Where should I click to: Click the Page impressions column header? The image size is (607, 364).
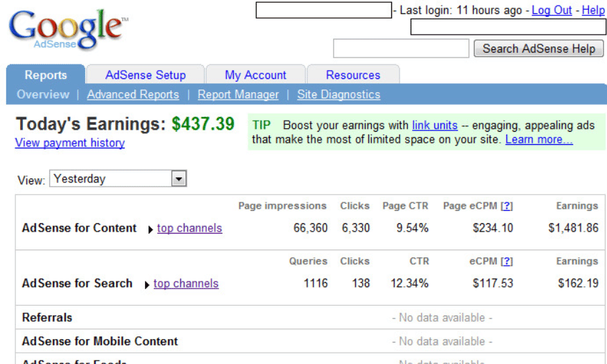click(x=282, y=206)
